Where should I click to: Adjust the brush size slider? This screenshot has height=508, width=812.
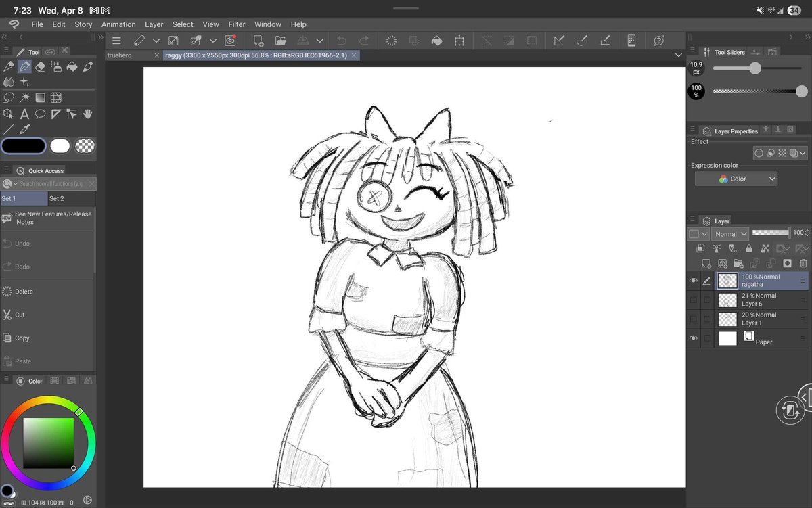(755, 68)
